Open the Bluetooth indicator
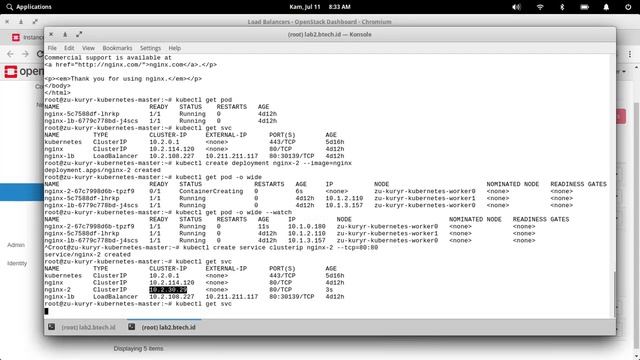This screenshot has height=360, width=640. (562, 7)
